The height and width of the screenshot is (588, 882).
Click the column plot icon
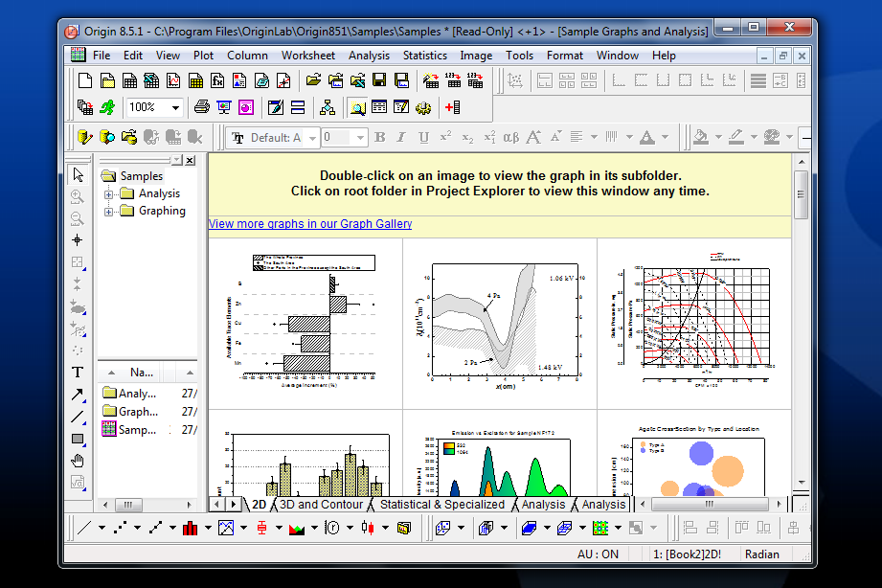[190, 528]
